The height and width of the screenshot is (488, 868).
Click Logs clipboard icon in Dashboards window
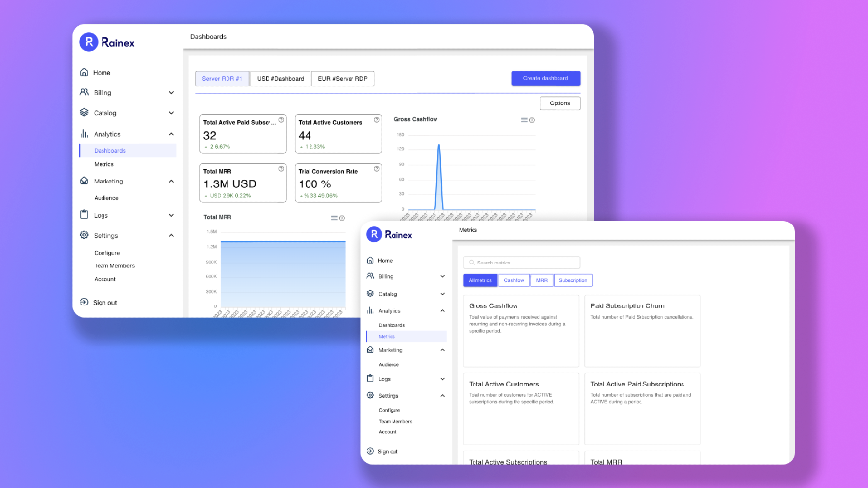point(84,214)
